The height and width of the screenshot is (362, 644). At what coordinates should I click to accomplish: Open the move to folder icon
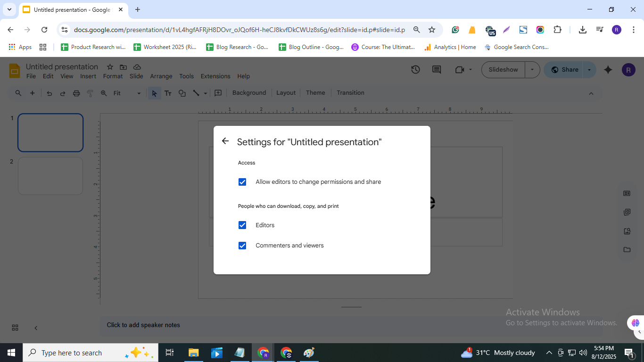pyautogui.click(x=123, y=67)
